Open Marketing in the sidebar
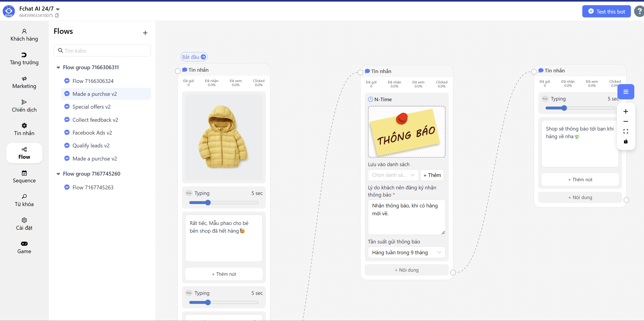Image resolution: width=644 pixels, height=321 pixels. point(24,82)
